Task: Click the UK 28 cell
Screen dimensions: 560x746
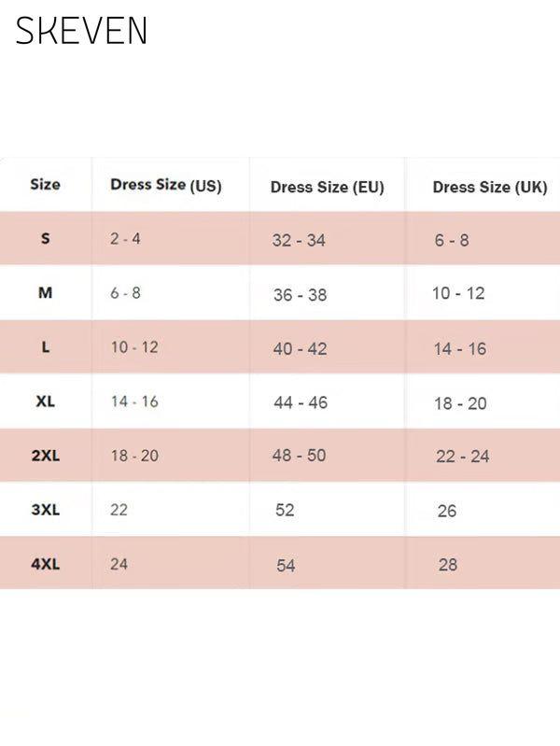Action: click(448, 565)
